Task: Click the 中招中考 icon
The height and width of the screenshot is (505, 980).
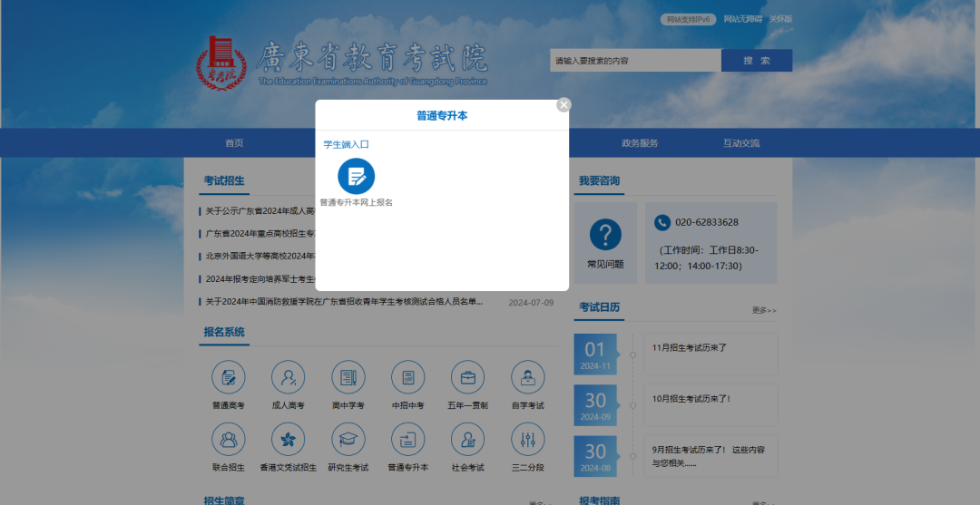Action: coord(407,377)
